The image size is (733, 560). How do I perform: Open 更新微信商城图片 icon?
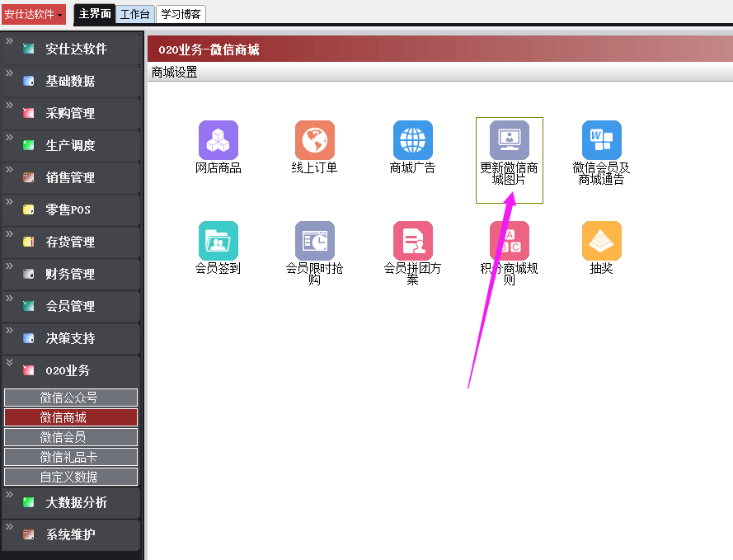pyautogui.click(x=510, y=140)
